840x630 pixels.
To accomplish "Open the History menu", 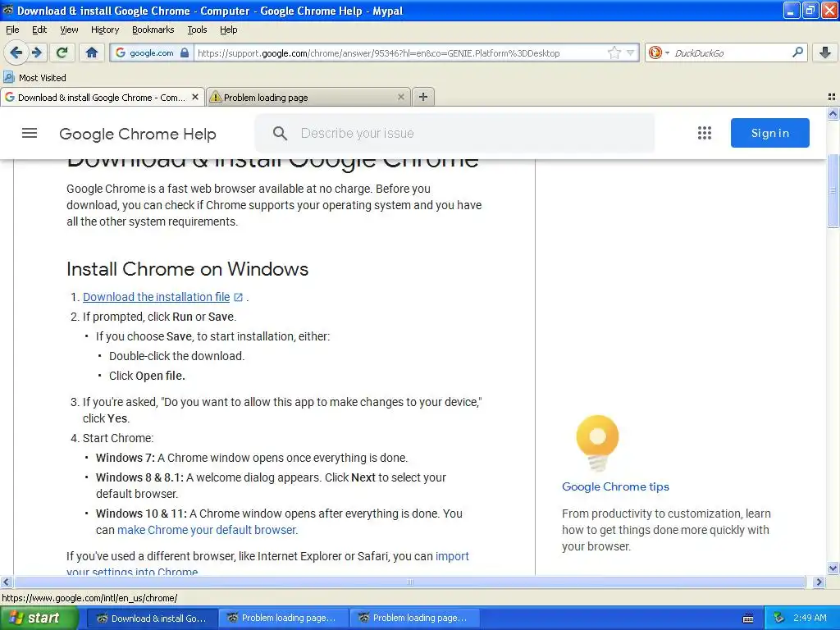I will pyautogui.click(x=104, y=30).
